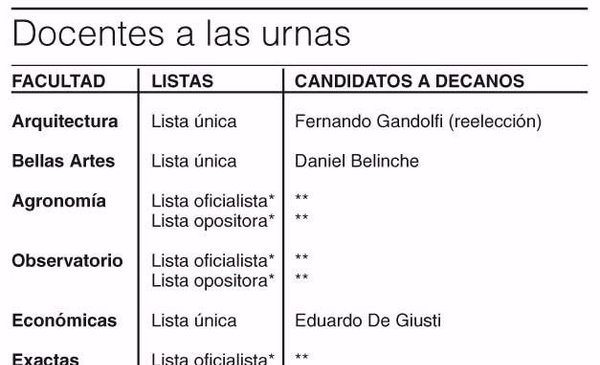The image size is (600, 365).
Task: Select the CANDIDATOS A DECANOS header
Action: tap(409, 81)
